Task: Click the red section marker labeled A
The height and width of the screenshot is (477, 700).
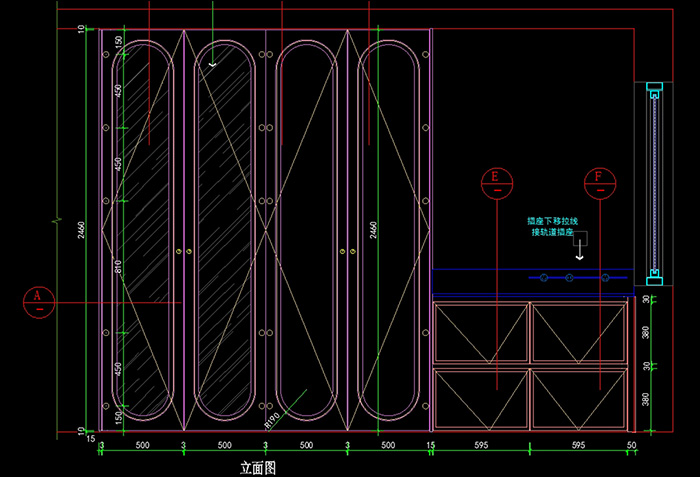Action: pos(38,301)
